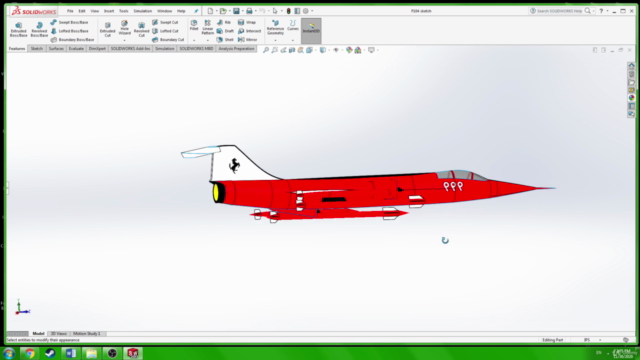This screenshot has width=640, height=360.
Task: Toggle the menu bar pin icon
Action: pos(196,11)
